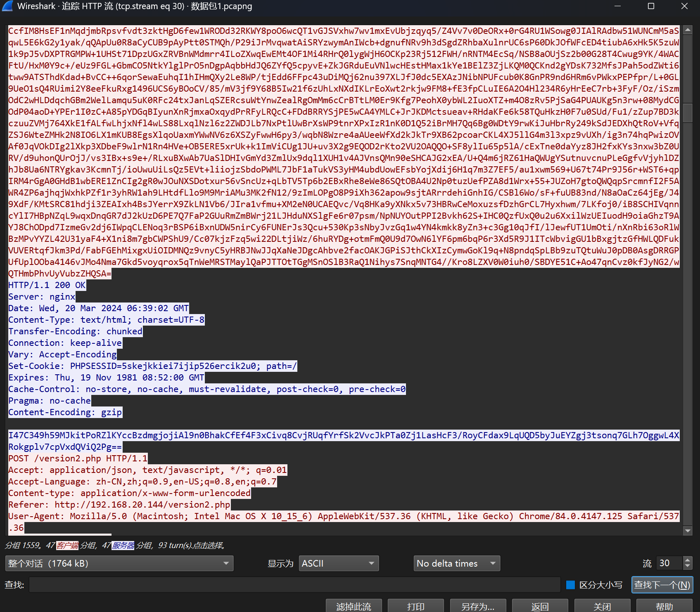The width and height of the screenshot is (700, 612).
Task: Click the 另存为... save as button
Action: tap(478, 606)
